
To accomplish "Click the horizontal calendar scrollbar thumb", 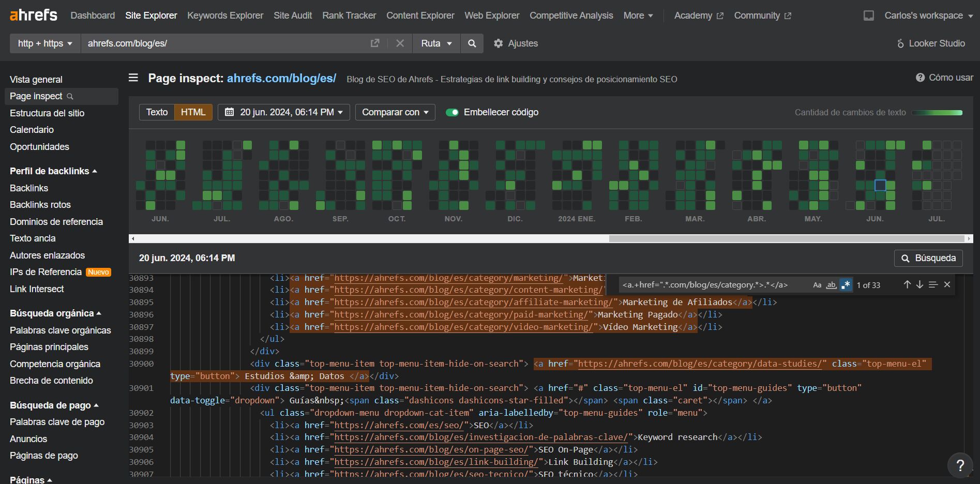I will point(786,239).
